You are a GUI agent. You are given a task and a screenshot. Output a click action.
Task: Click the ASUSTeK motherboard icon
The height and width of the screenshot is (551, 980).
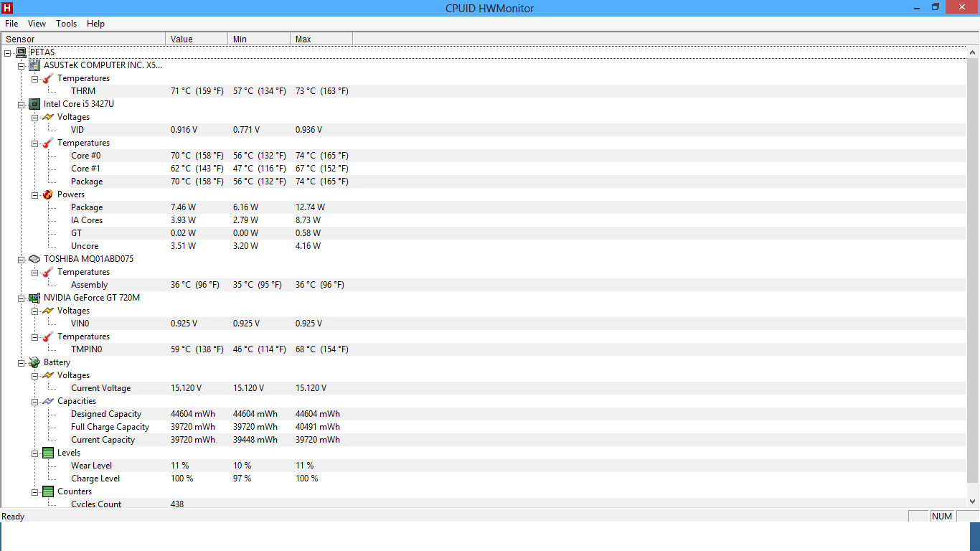coord(34,65)
